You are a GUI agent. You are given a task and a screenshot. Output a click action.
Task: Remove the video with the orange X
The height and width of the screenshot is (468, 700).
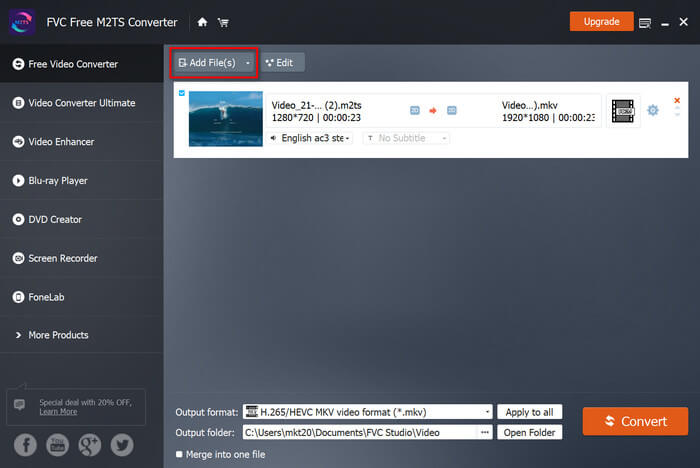click(677, 100)
